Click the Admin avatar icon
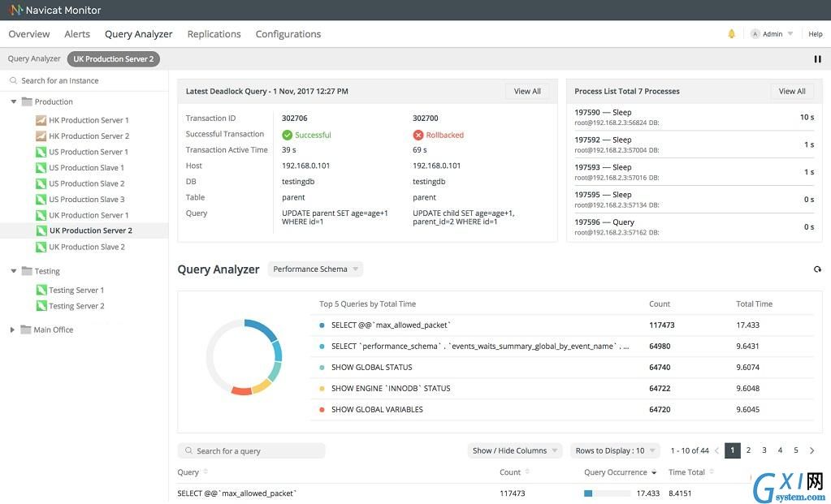 coord(755,34)
